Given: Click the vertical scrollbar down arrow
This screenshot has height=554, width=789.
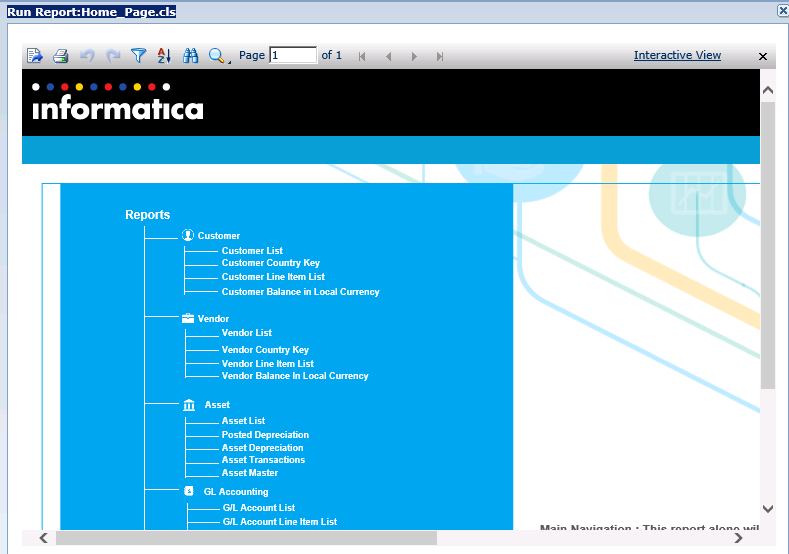Looking at the screenshot, I should pos(768,509).
